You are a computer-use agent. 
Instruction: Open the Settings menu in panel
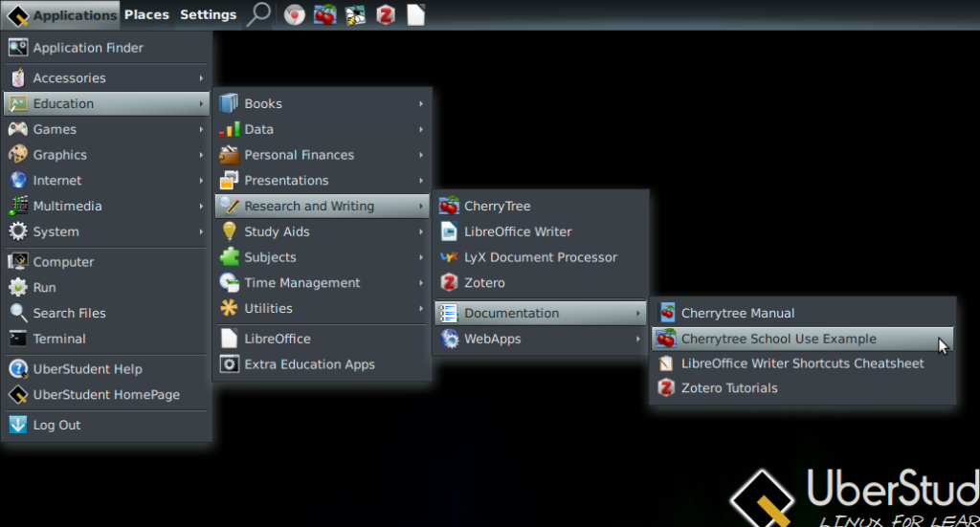click(208, 14)
